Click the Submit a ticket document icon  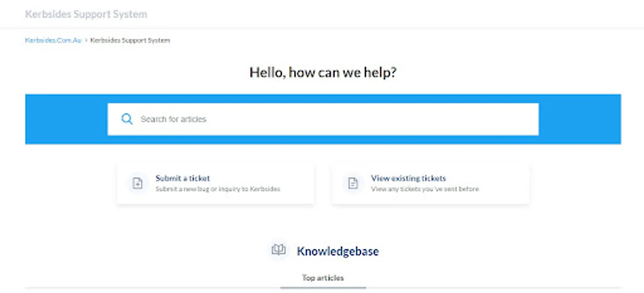(x=137, y=183)
